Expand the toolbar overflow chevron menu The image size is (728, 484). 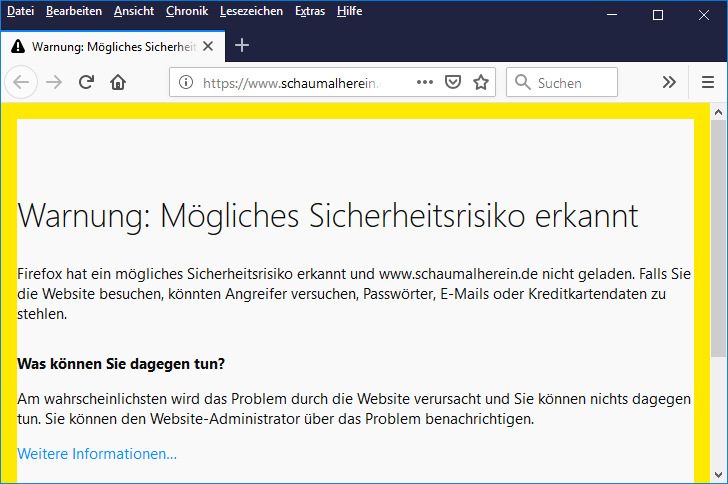pyautogui.click(x=670, y=83)
